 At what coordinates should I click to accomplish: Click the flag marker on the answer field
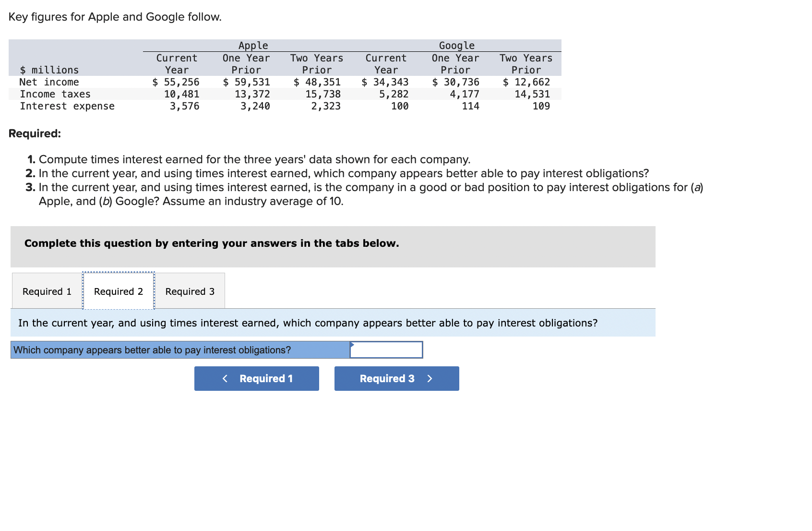(x=353, y=344)
